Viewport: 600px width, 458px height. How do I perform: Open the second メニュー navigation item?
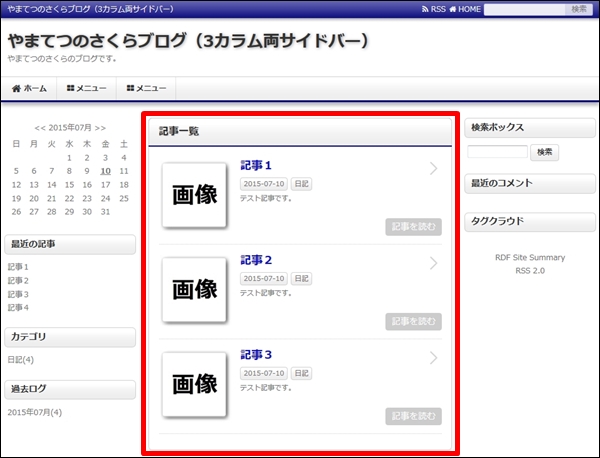pyautogui.click(x=146, y=88)
